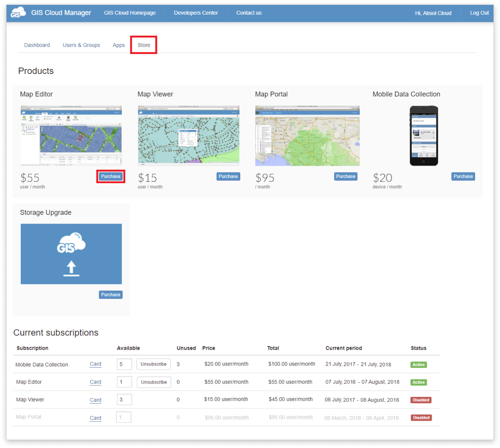Purchase the Map Viewer subscription

pyautogui.click(x=228, y=176)
